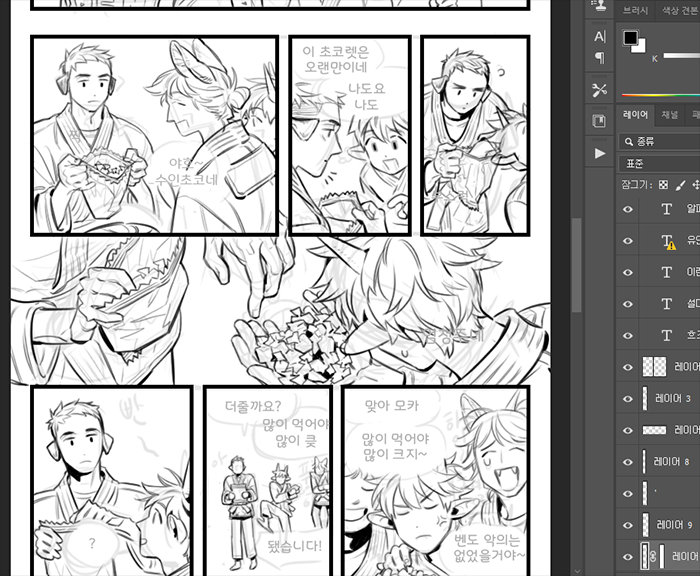Image resolution: width=700 pixels, height=576 pixels.
Task: Click warning text layer T icon
Action: 667,241
